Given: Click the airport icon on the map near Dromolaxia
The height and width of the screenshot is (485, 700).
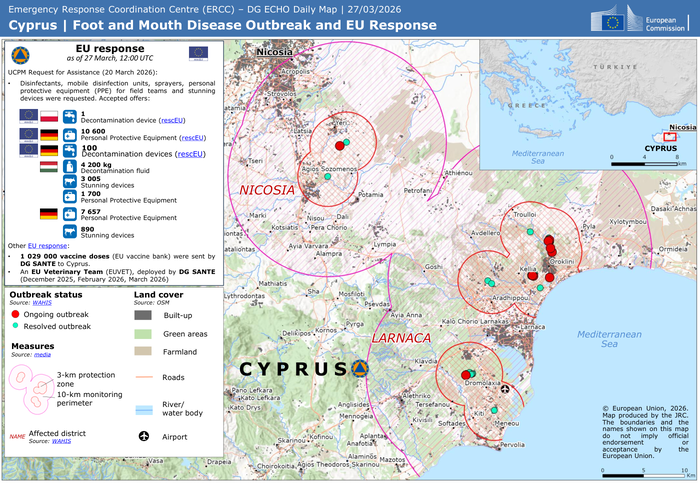Looking at the screenshot, I should pos(505,389).
